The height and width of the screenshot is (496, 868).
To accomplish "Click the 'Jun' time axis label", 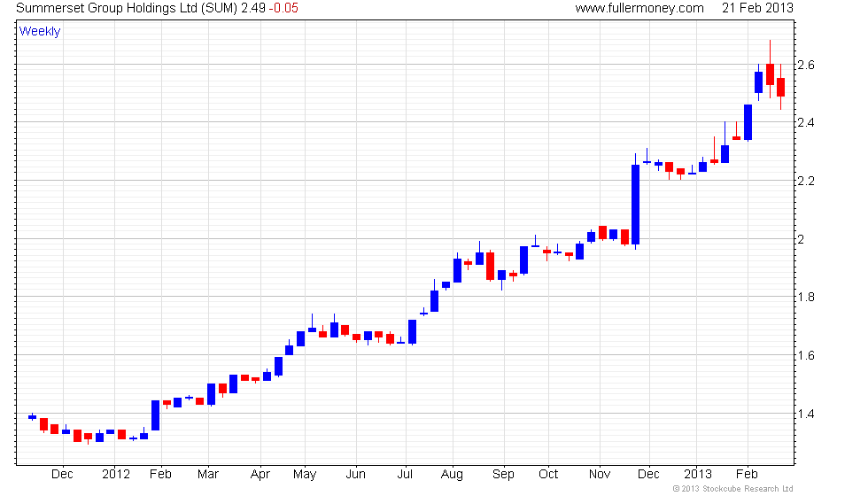I will tap(355, 475).
